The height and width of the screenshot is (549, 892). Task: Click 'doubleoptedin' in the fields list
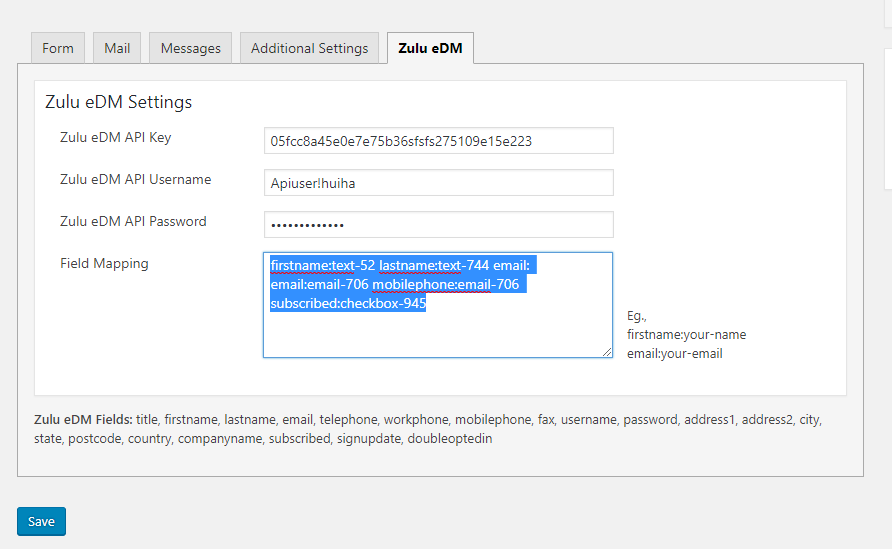coord(450,439)
